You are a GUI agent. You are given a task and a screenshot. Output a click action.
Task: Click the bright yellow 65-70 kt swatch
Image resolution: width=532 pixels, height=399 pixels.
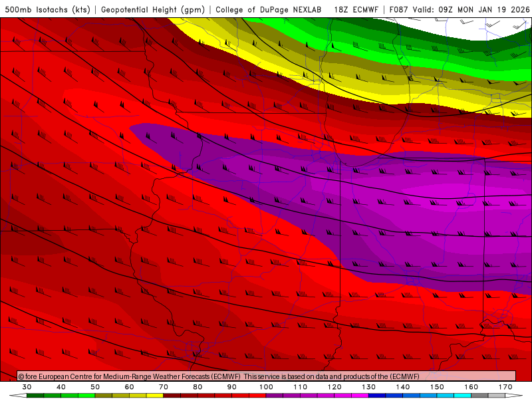[155, 396]
